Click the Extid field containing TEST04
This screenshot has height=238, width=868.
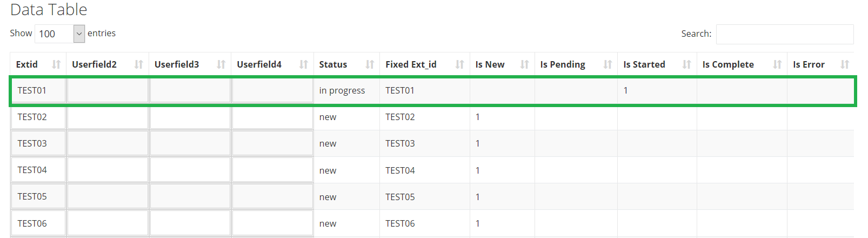pos(38,170)
